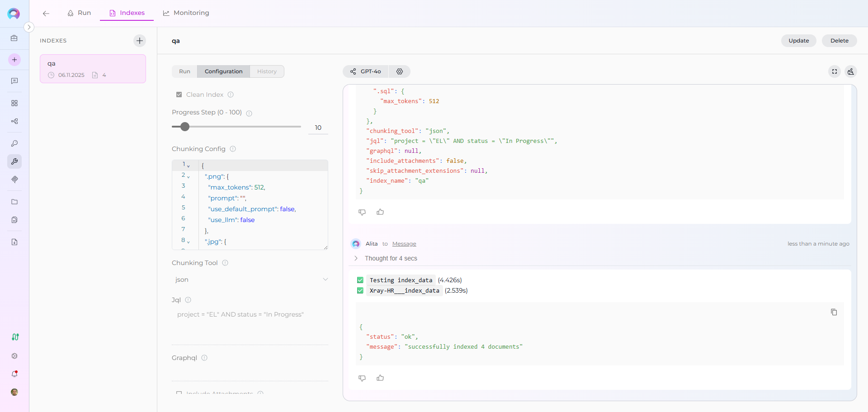Click the clean chat broom icon

click(x=851, y=71)
